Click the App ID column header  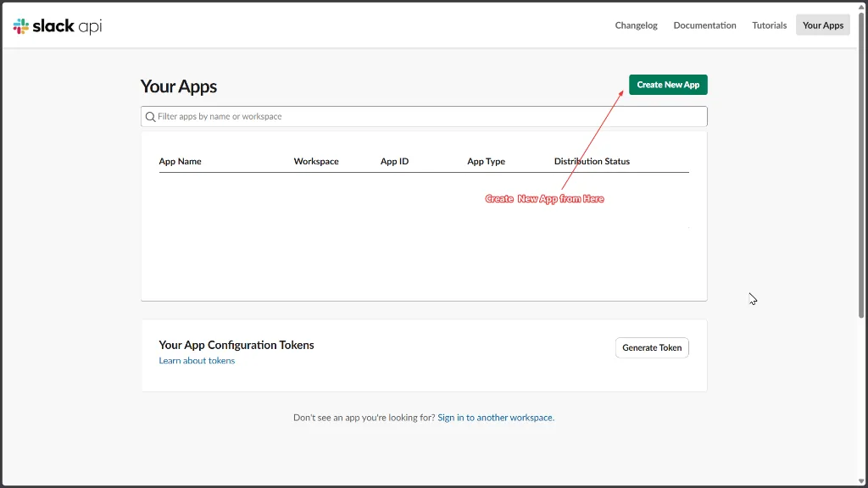point(394,162)
